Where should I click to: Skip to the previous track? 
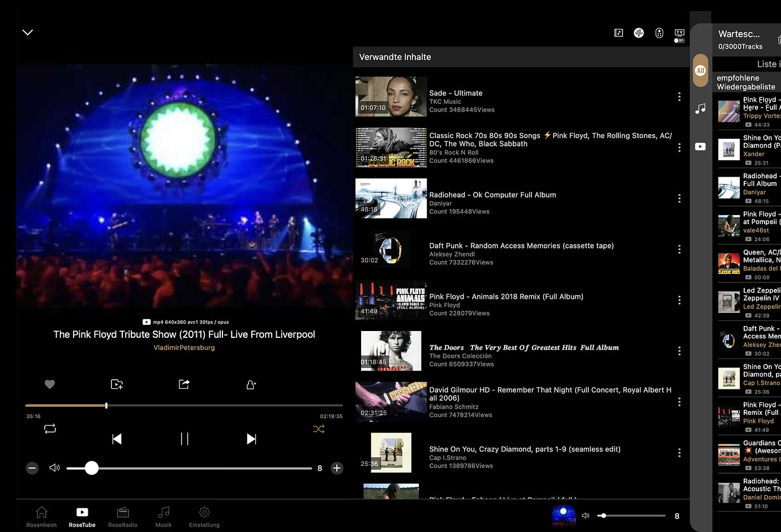[x=117, y=439]
